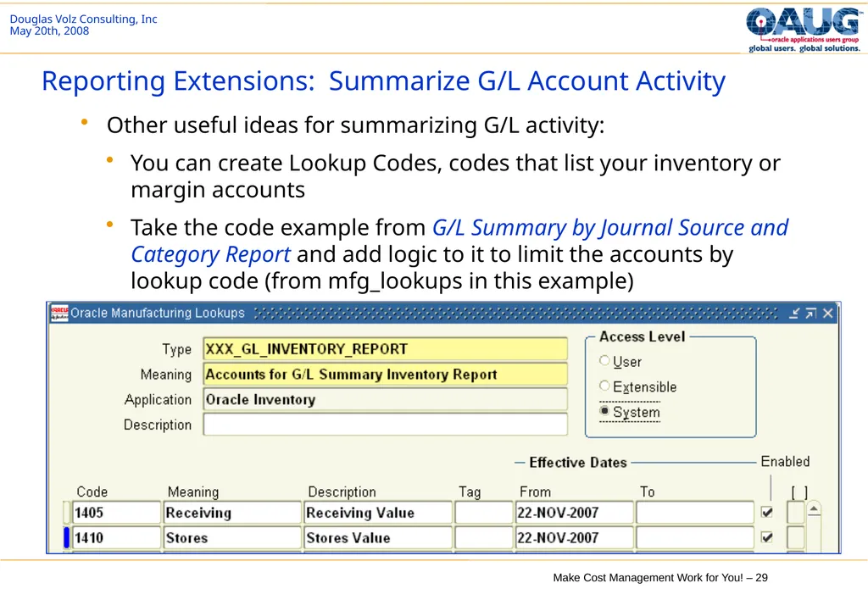Maximize the Oracle Manufacturing Lookups window
Screen dimensions: 868x600
pyautogui.click(x=811, y=314)
